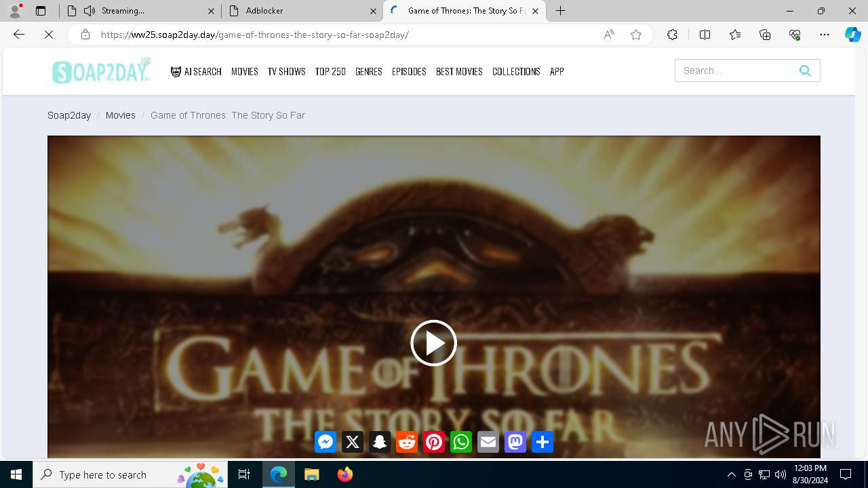
Task: Share via Email icon
Action: click(488, 442)
